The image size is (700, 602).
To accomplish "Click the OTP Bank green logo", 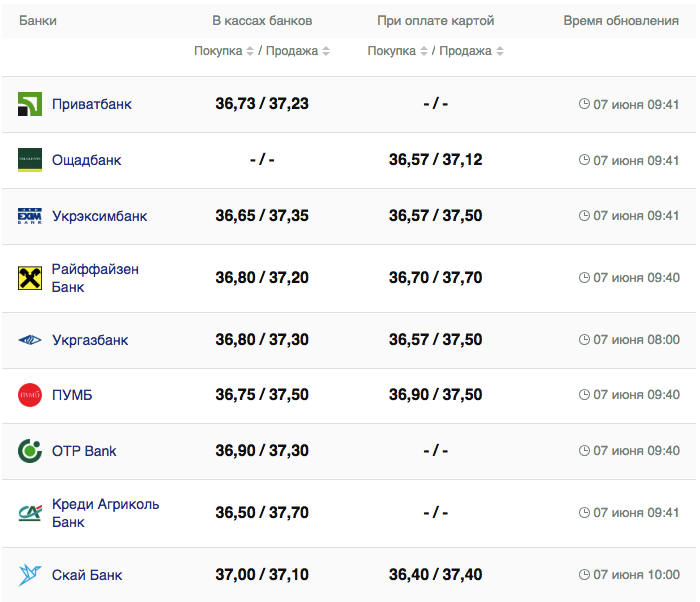I will pyautogui.click(x=30, y=451).
